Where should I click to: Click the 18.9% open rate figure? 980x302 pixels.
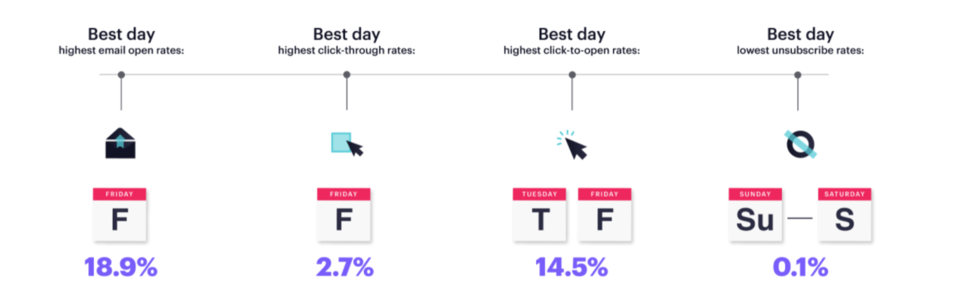tap(121, 267)
